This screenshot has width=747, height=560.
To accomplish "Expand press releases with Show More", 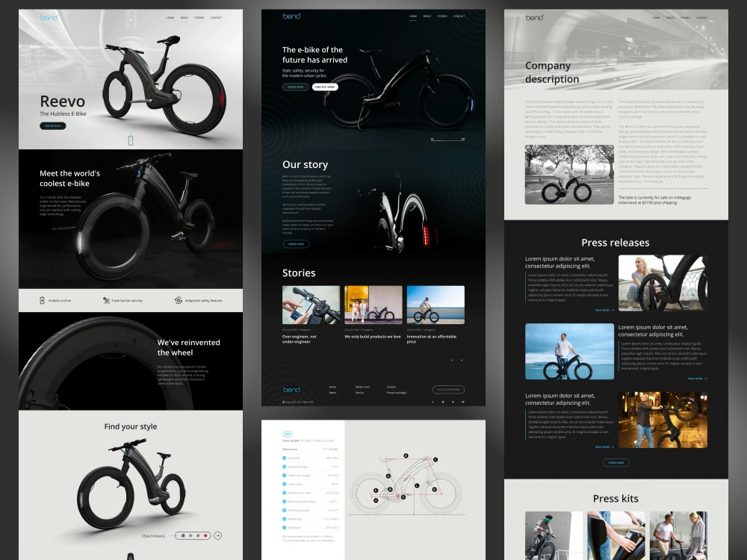I will (618, 463).
